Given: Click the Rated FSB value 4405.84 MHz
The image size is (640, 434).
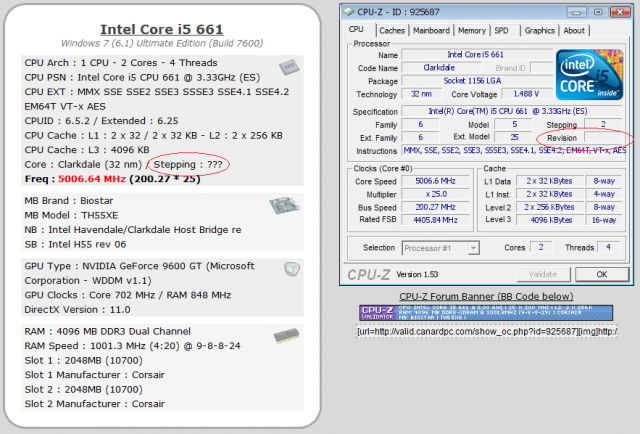Looking at the screenshot, I should (435, 220).
